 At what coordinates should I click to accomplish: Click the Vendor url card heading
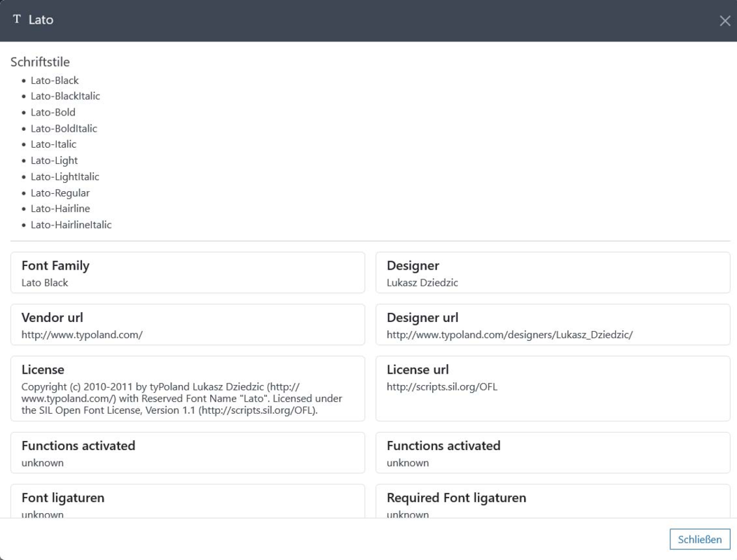click(52, 318)
